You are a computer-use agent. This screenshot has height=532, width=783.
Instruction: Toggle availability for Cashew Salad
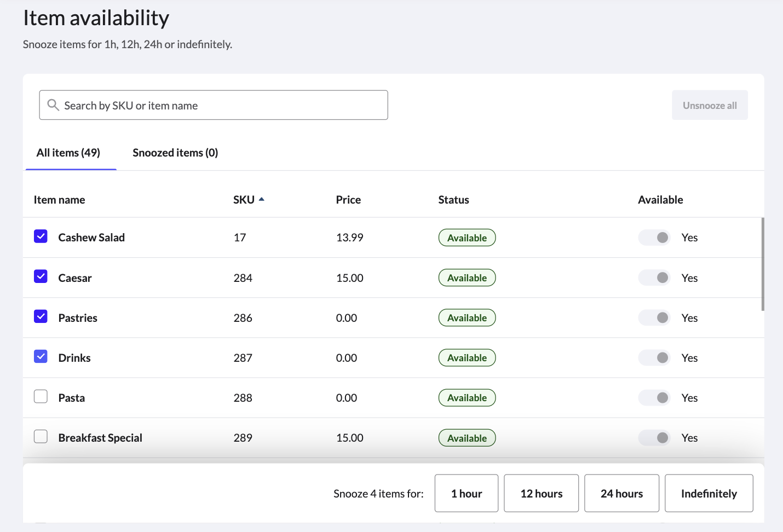point(654,237)
